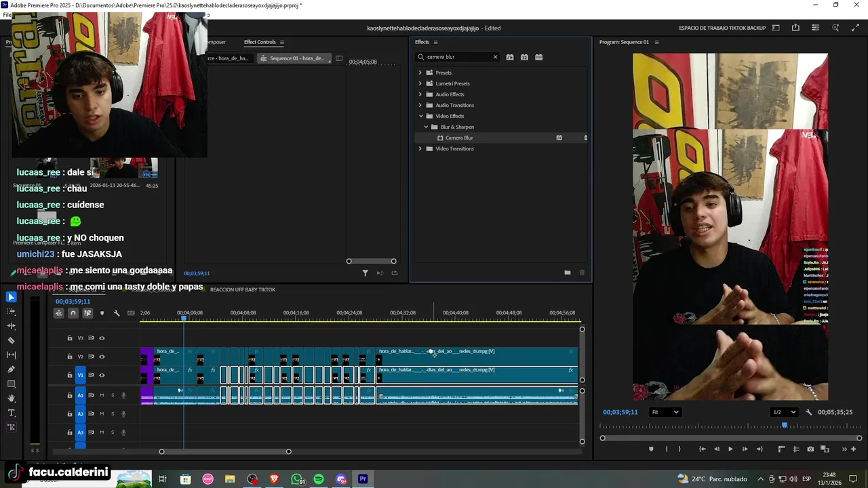
Task: Toggle insert and overwrite sequences as nests
Action: tap(59, 313)
